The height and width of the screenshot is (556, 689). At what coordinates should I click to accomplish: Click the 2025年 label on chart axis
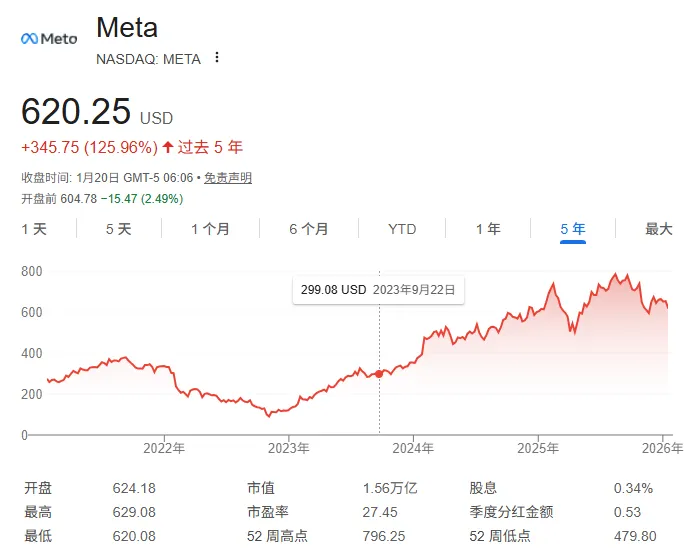pyautogui.click(x=538, y=447)
